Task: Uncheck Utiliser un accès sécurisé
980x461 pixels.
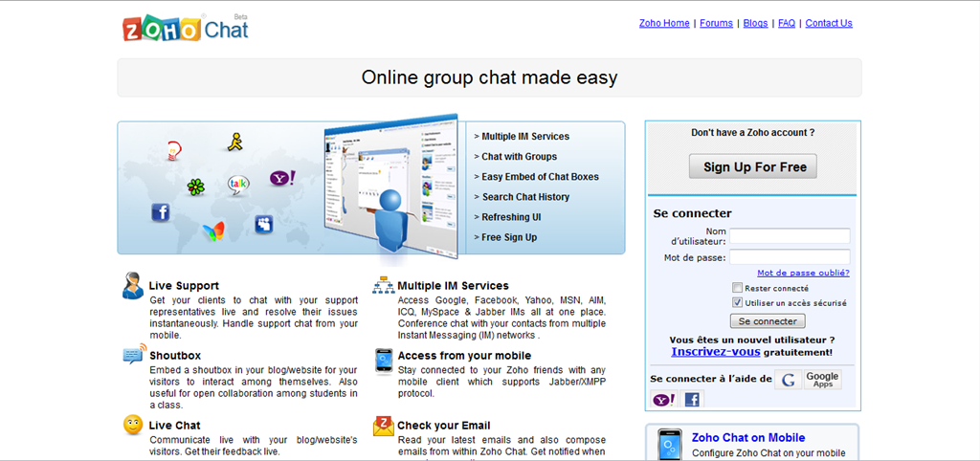Action: coord(738,302)
